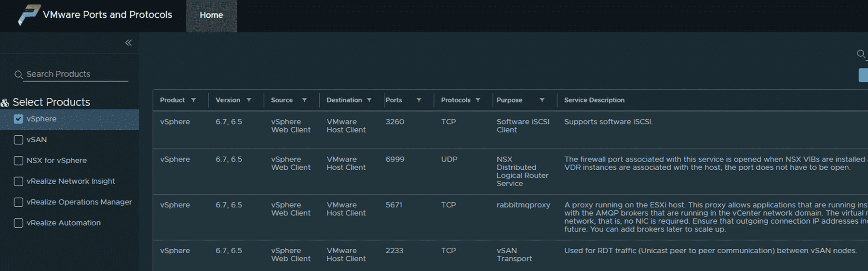
Task: Click the vSAN Transport purpose cell
Action: [514, 255]
